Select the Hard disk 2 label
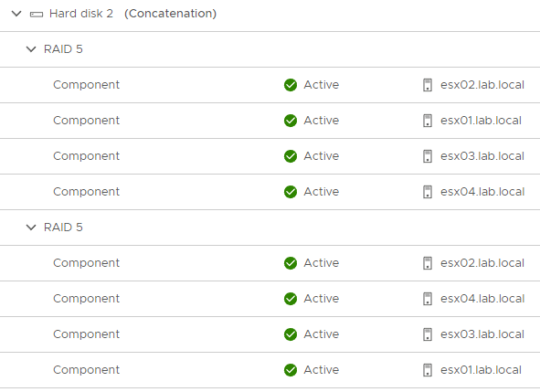The width and height of the screenshot is (540, 392). point(81,14)
